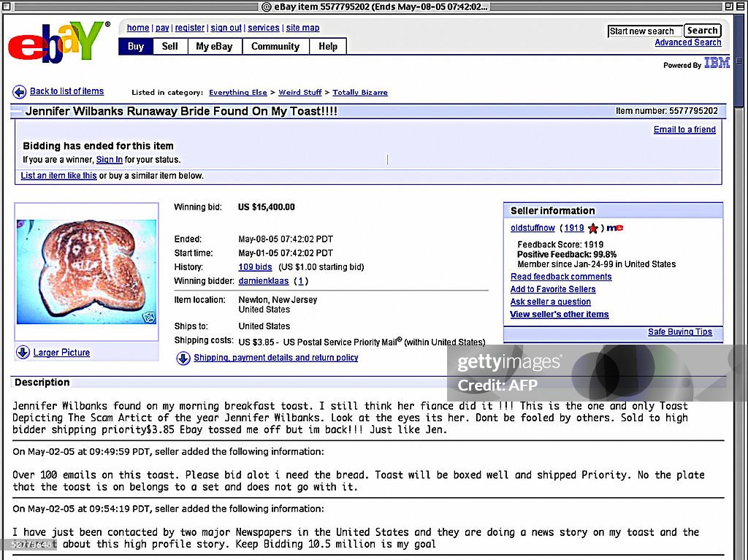Click the Larger Picture down-arrow icon
748x560 pixels.
23,353
